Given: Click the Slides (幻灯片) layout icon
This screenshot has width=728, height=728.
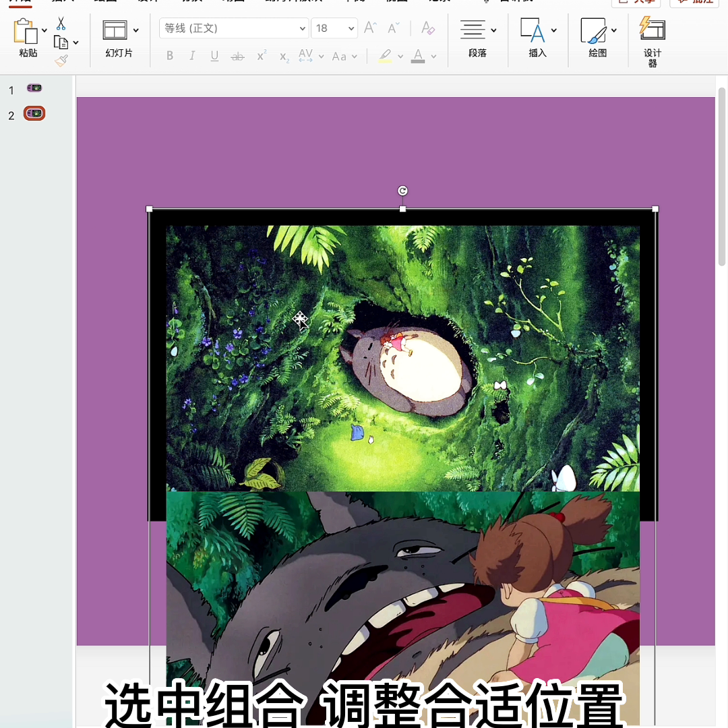Looking at the screenshot, I should (x=115, y=30).
